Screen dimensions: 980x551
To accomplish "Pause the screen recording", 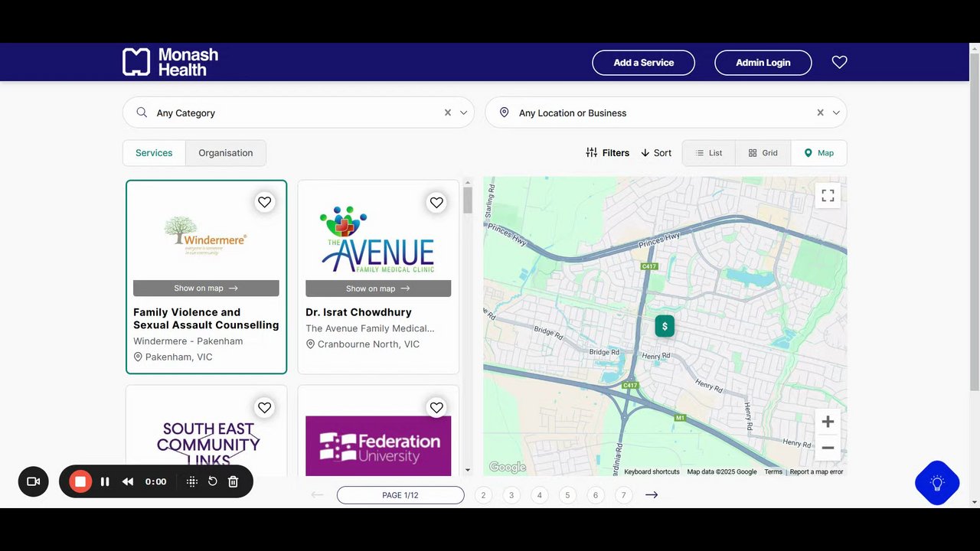I will (105, 481).
